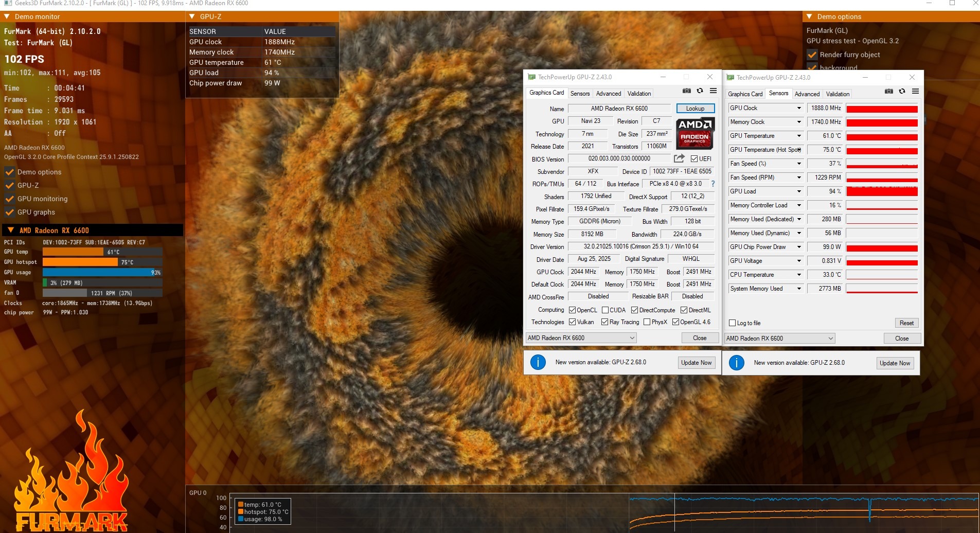The image size is (980, 533).
Task: Click the AMD Radeon Graphics logo
Action: (x=695, y=133)
